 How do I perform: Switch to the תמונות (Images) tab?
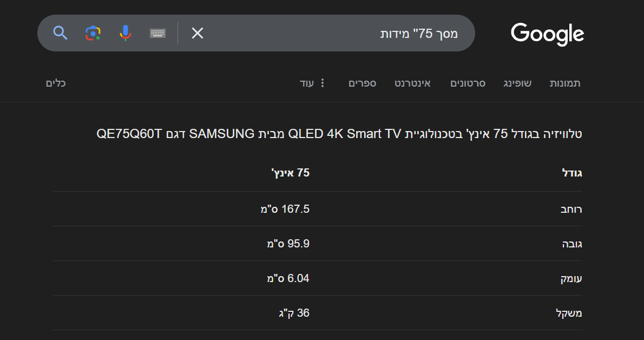[565, 83]
